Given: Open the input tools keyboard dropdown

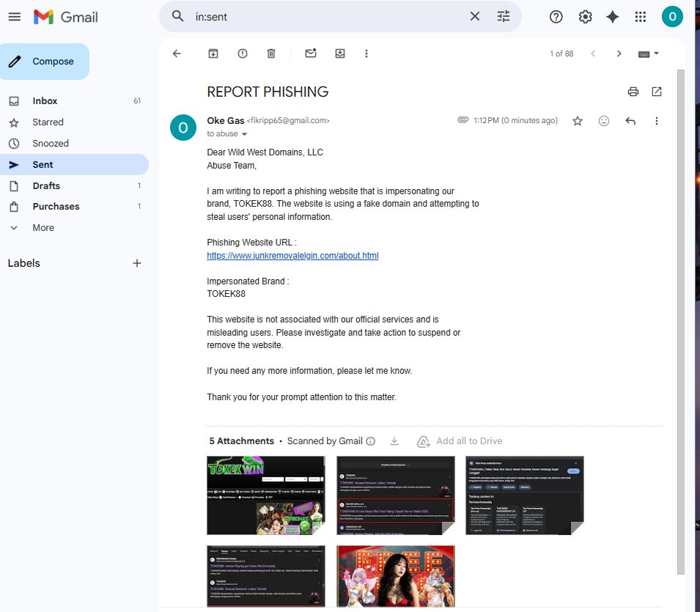Looking at the screenshot, I should click(648, 54).
